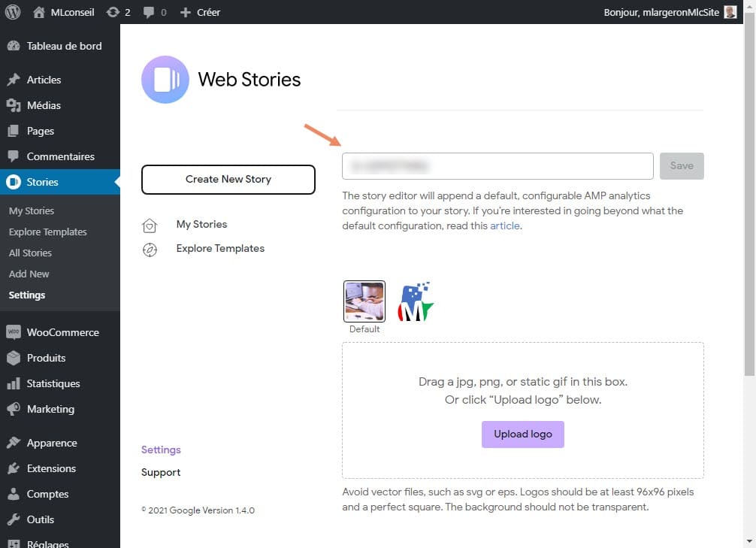Click the Marketing megaphone icon

(x=14, y=409)
